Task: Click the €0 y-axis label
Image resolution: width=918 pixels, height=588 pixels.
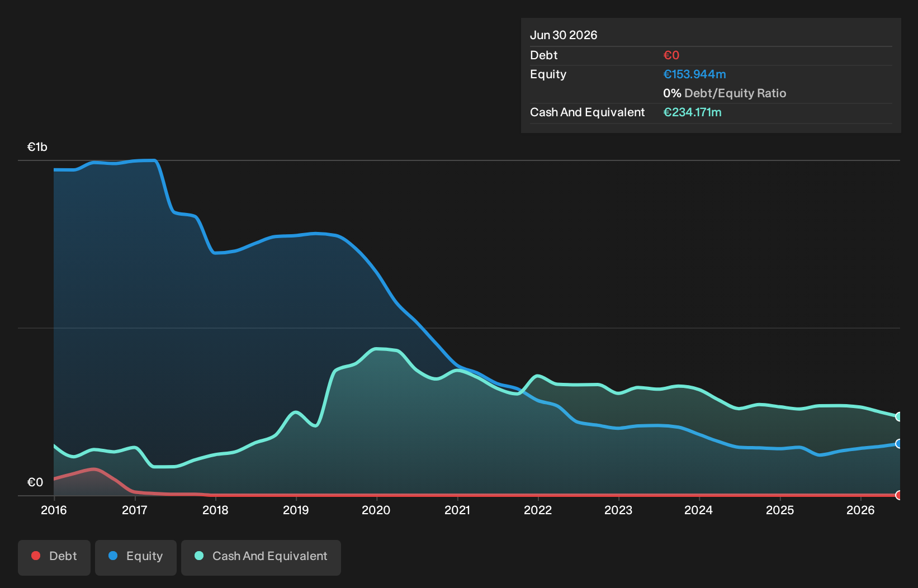Action: pos(35,482)
